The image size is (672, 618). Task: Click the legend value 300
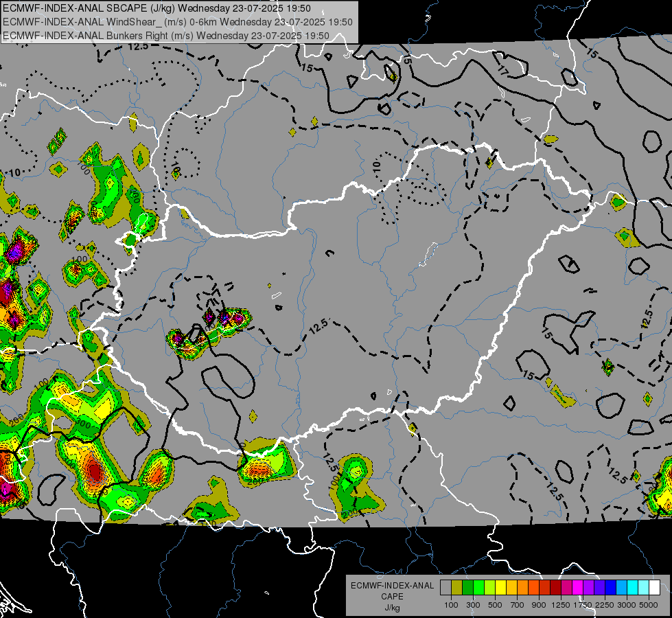coord(473,605)
